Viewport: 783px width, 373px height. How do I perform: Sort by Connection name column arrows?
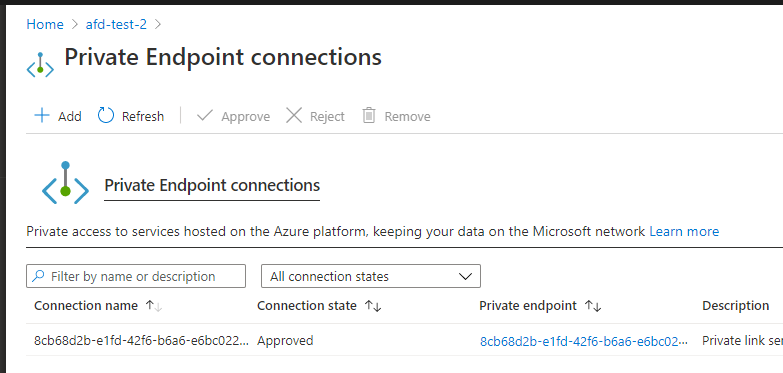coord(154,306)
